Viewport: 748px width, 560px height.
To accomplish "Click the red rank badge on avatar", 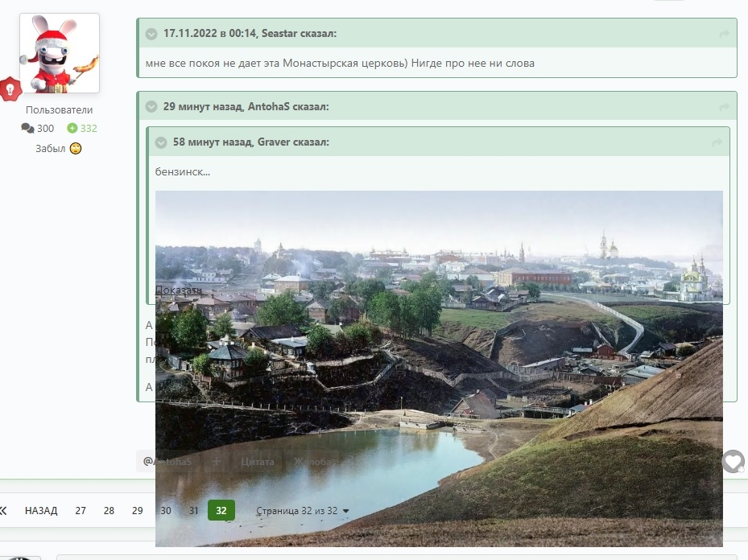I will tap(10, 89).
